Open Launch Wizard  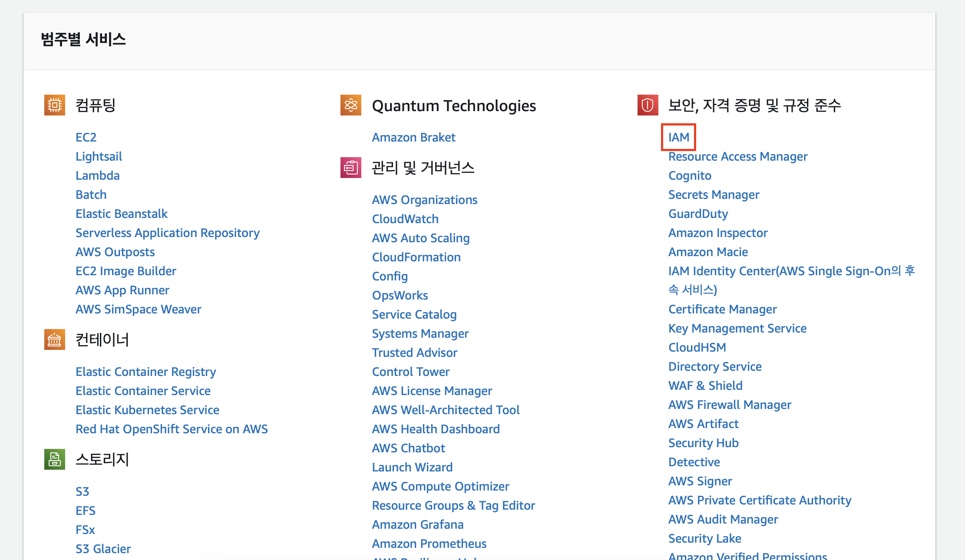(x=413, y=467)
